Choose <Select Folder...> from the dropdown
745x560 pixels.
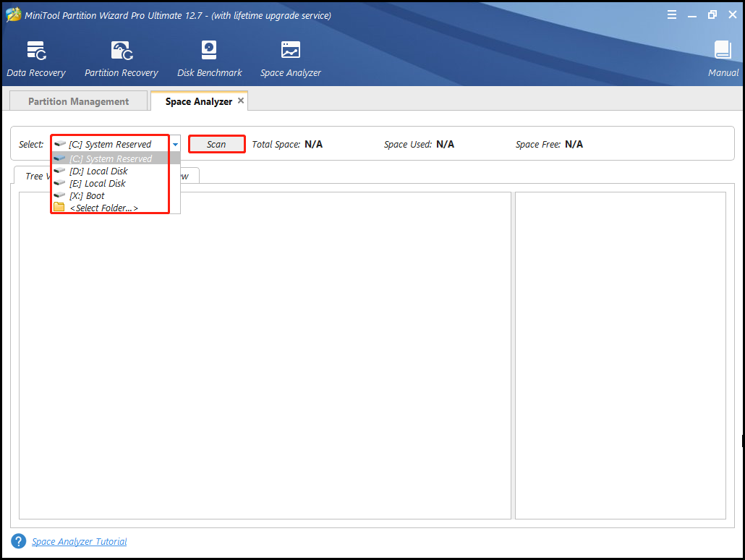[x=101, y=208]
